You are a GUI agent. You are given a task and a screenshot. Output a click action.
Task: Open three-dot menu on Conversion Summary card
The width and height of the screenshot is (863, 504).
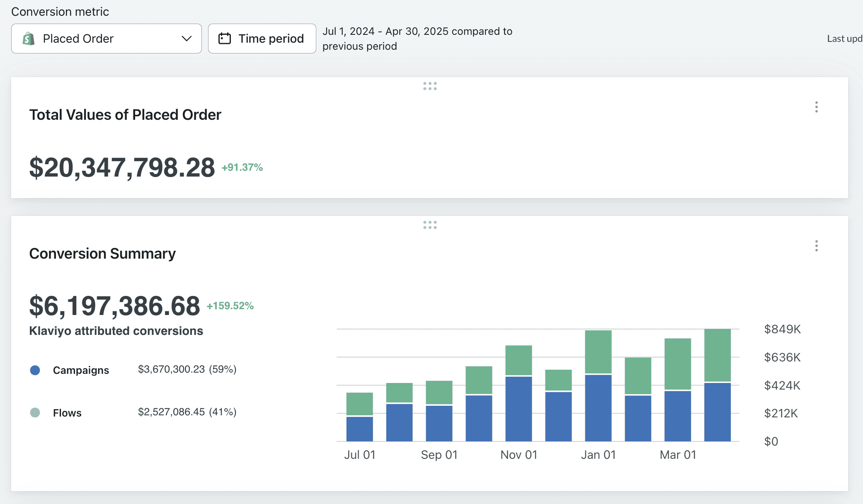(816, 246)
